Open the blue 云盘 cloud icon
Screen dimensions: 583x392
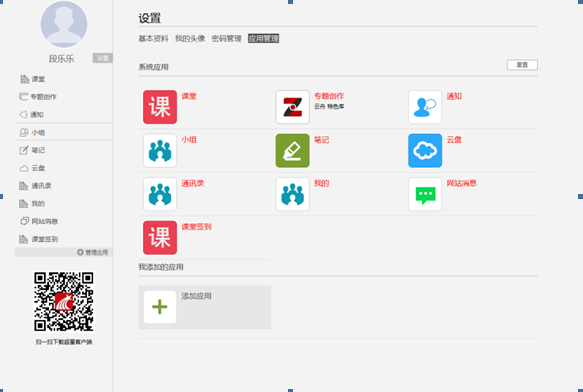(x=425, y=151)
